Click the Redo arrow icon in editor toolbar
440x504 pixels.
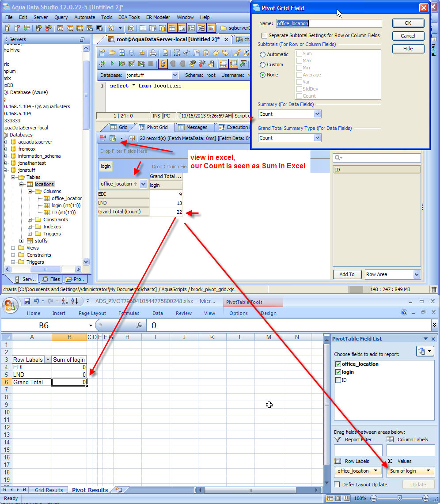[x=225, y=53]
